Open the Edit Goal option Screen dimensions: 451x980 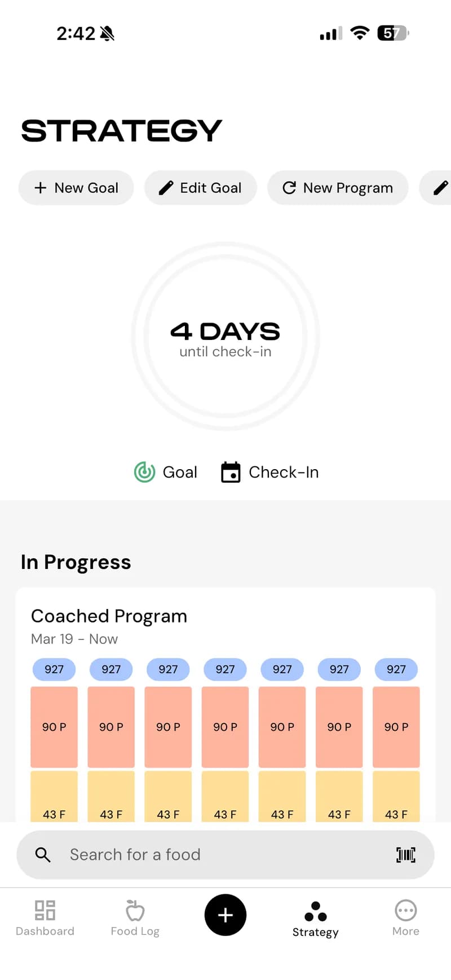(x=201, y=188)
